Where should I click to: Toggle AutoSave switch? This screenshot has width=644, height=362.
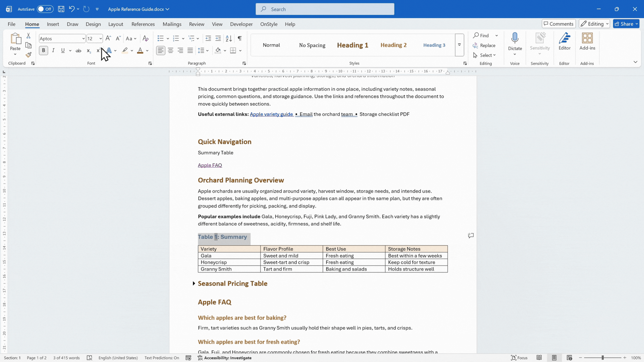point(45,9)
